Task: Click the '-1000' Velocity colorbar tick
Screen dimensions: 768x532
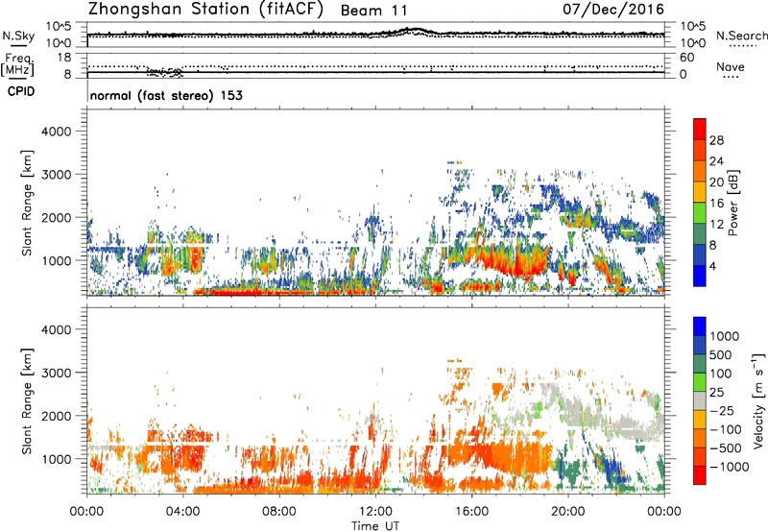Action: (729, 467)
